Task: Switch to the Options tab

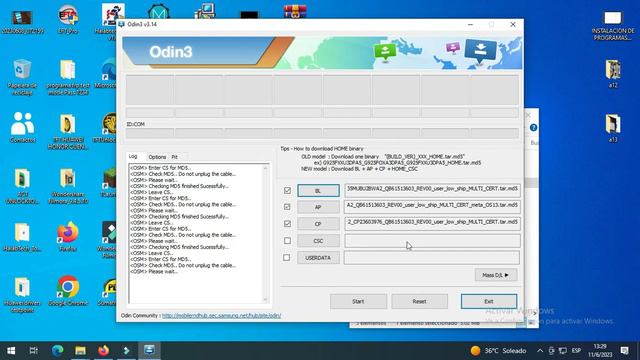Action: pyautogui.click(x=157, y=157)
